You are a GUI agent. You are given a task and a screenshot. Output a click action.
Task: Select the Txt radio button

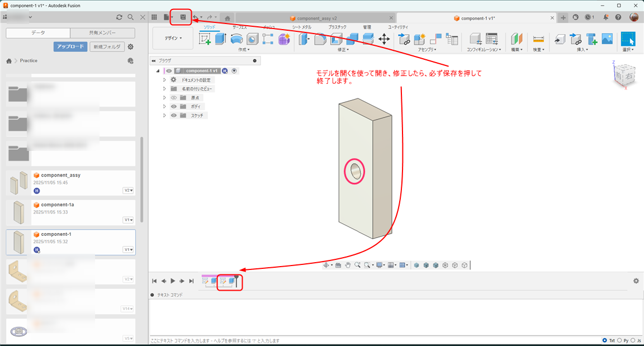[604, 340]
